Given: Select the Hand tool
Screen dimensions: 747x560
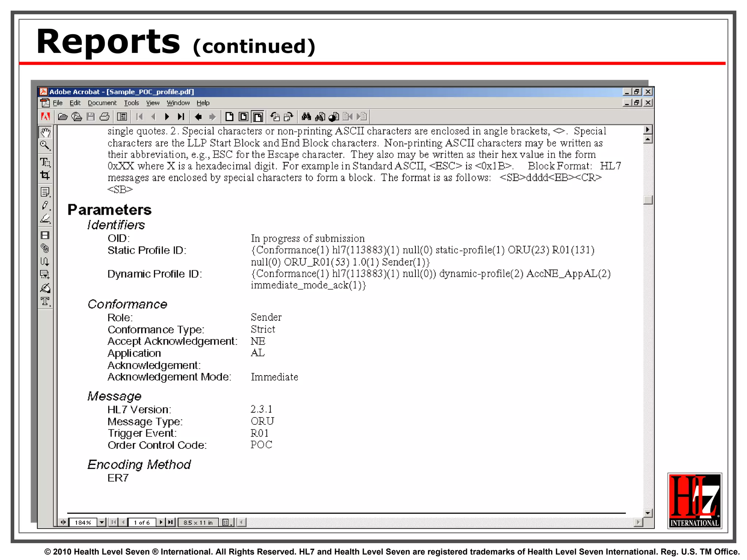Looking at the screenshot, I should (x=45, y=132).
